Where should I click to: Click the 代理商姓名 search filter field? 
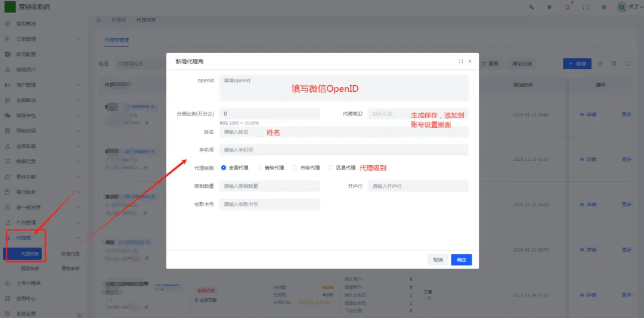coord(140,64)
